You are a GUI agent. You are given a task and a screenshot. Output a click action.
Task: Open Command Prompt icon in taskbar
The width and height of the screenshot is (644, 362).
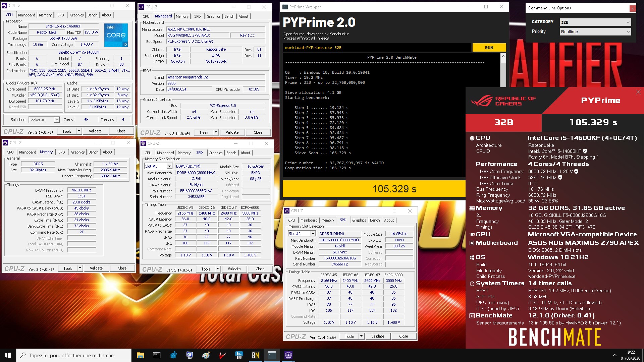point(157,355)
